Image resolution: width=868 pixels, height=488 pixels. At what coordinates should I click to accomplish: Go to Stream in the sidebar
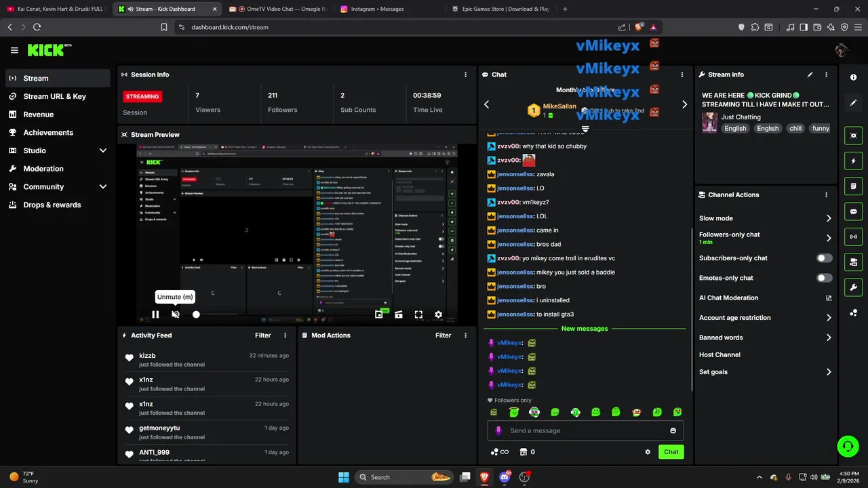point(58,78)
